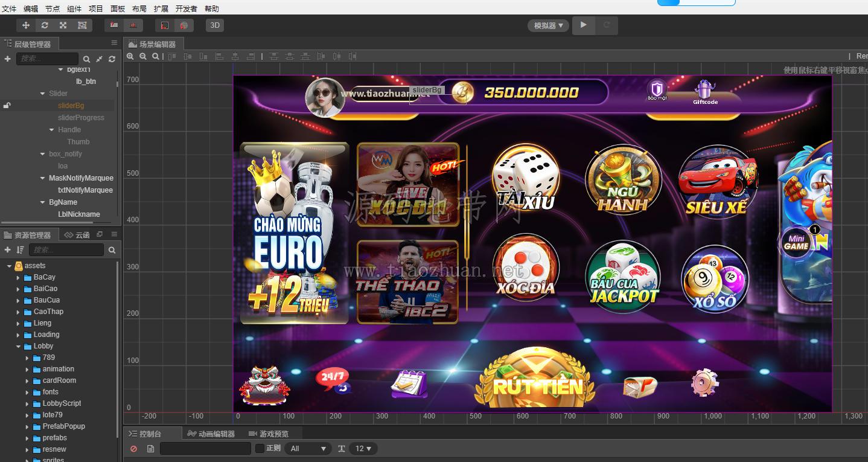Select the move transform tool

coord(26,25)
